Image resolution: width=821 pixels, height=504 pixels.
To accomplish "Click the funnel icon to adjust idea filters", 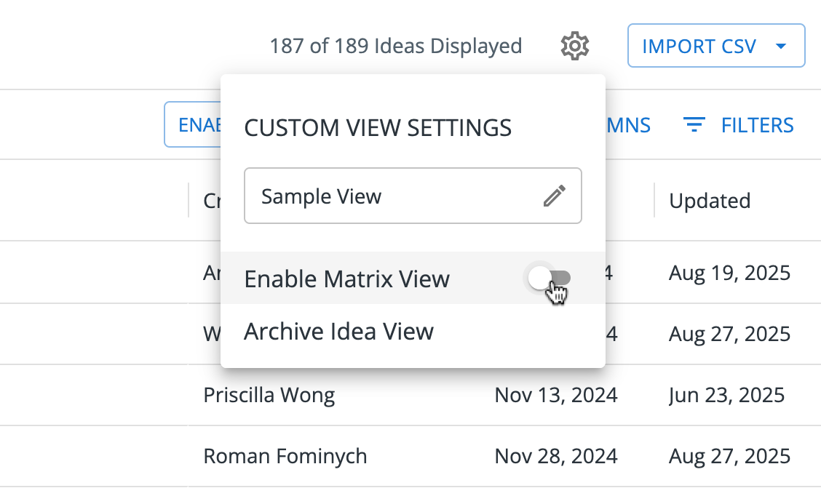I will tap(694, 124).
